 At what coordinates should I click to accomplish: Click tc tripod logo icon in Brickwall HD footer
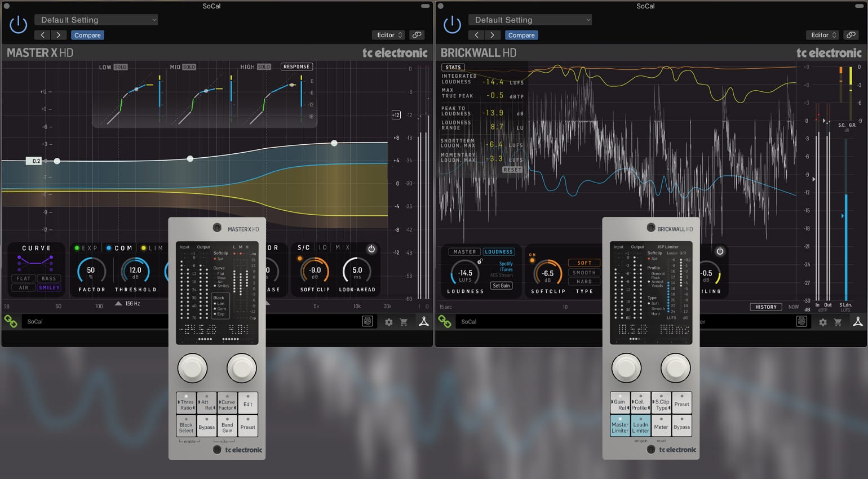858,321
